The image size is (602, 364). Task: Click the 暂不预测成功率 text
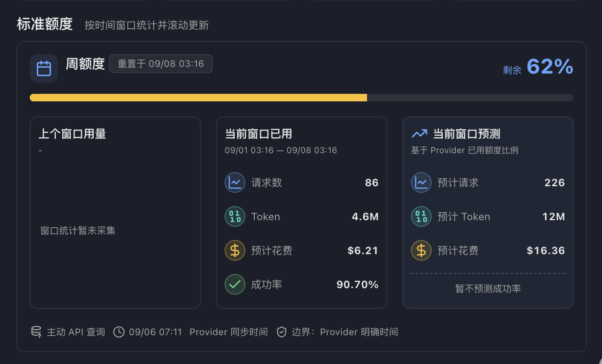point(488,289)
